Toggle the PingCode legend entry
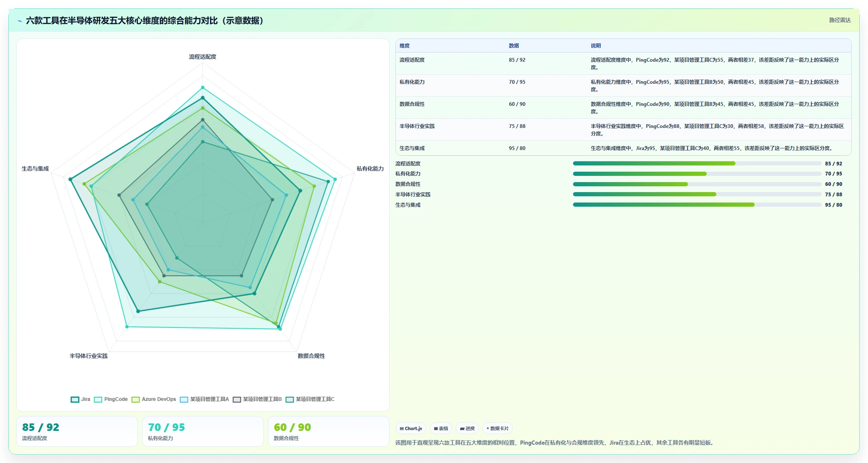 (111, 399)
